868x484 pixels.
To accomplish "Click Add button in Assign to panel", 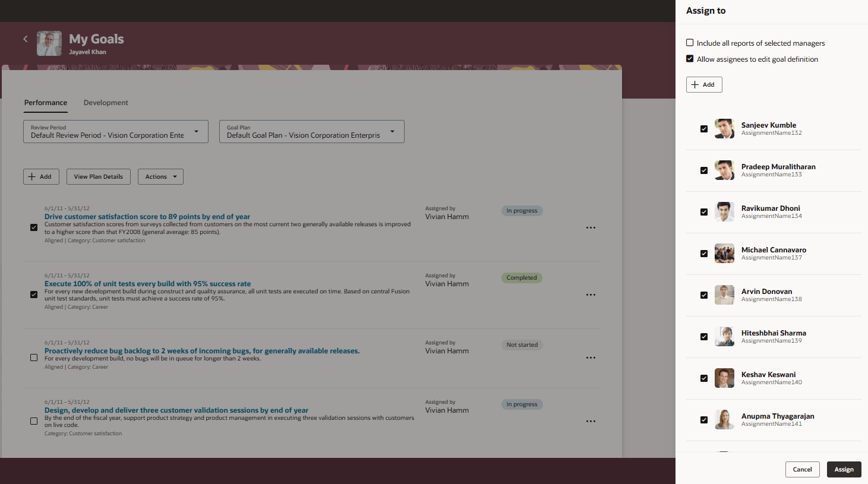I will pos(704,85).
